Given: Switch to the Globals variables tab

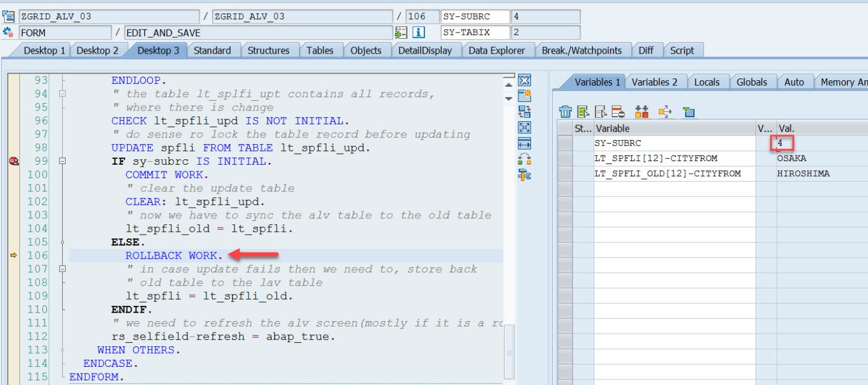Looking at the screenshot, I should [x=752, y=81].
